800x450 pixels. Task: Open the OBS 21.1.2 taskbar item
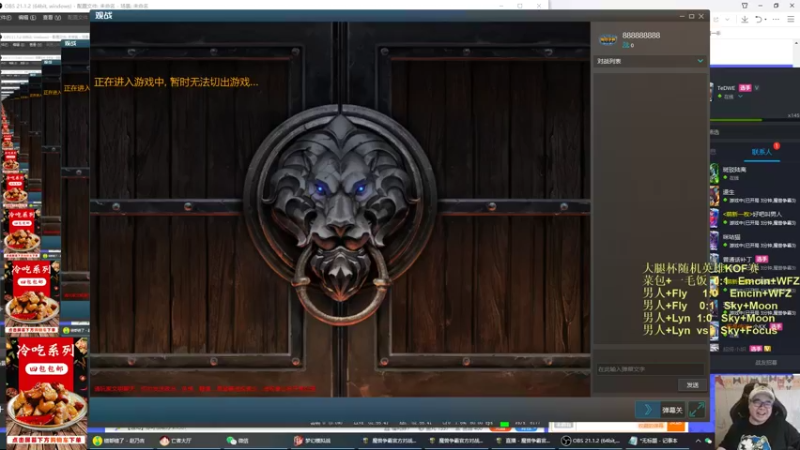(x=590, y=441)
